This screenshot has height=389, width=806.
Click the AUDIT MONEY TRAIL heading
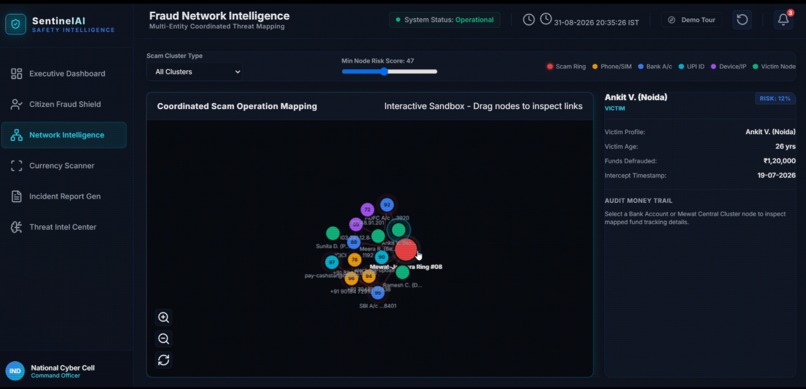[x=638, y=201]
